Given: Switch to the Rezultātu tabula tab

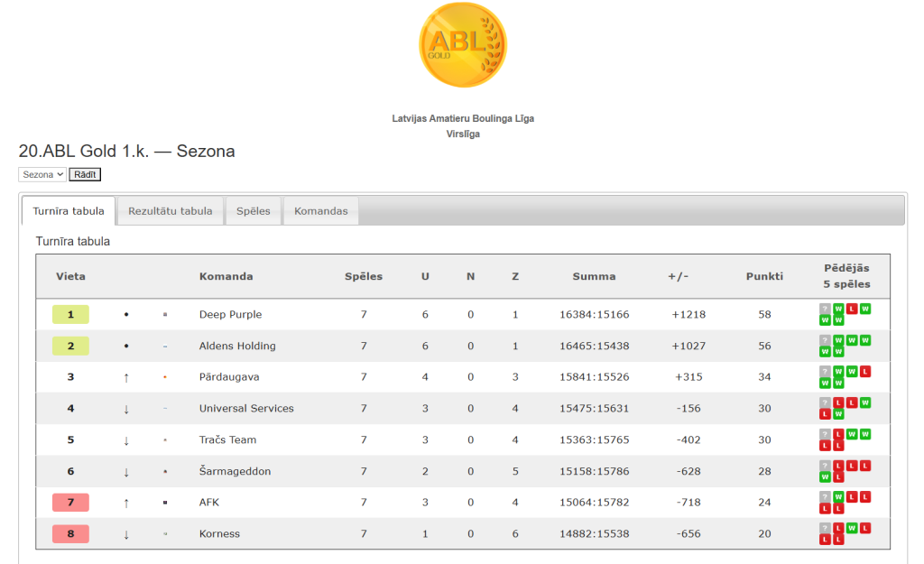Looking at the screenshot, I should point(171,211).
